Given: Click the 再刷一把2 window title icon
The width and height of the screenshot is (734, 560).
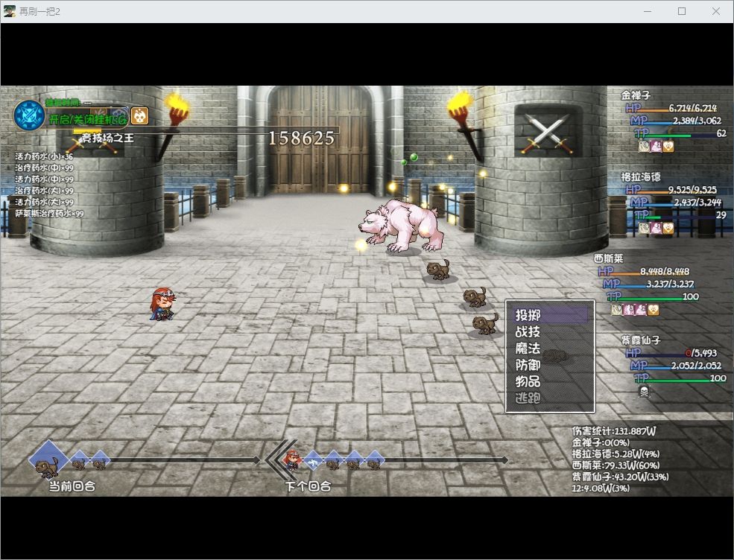Looking at the screenshot, I should pyautogui.click(x=10, y=11).
